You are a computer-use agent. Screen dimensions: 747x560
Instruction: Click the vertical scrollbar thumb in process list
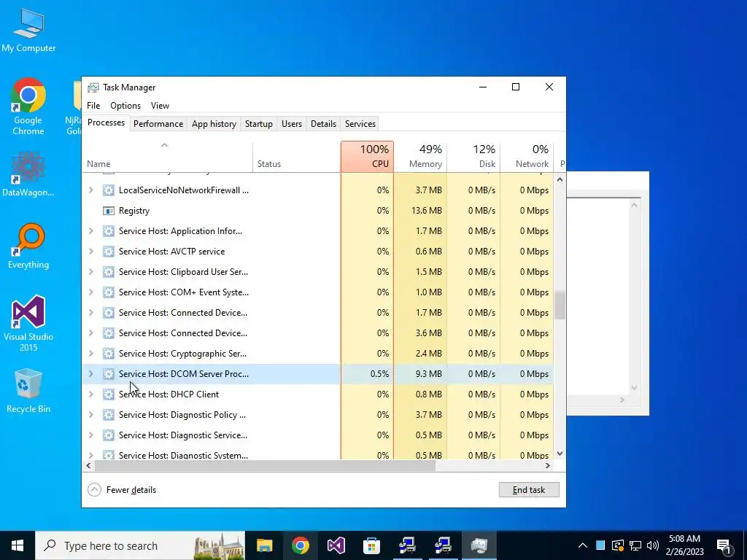coord(560,306)
